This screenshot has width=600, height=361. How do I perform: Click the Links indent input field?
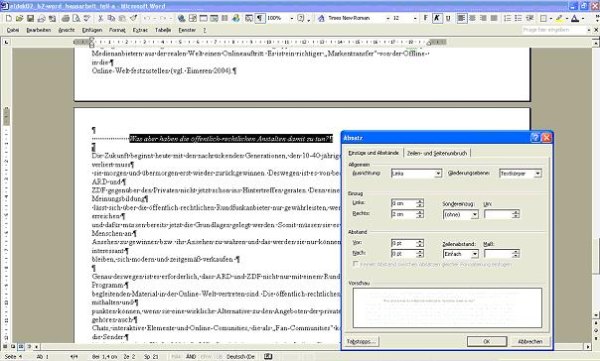tap(404, 203)
